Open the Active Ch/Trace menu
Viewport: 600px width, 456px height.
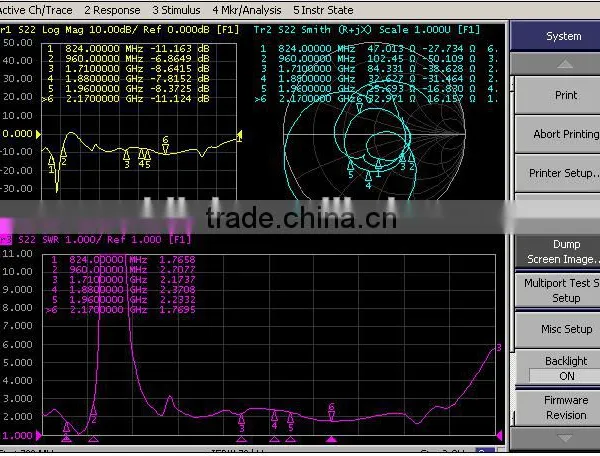point(36,10)
